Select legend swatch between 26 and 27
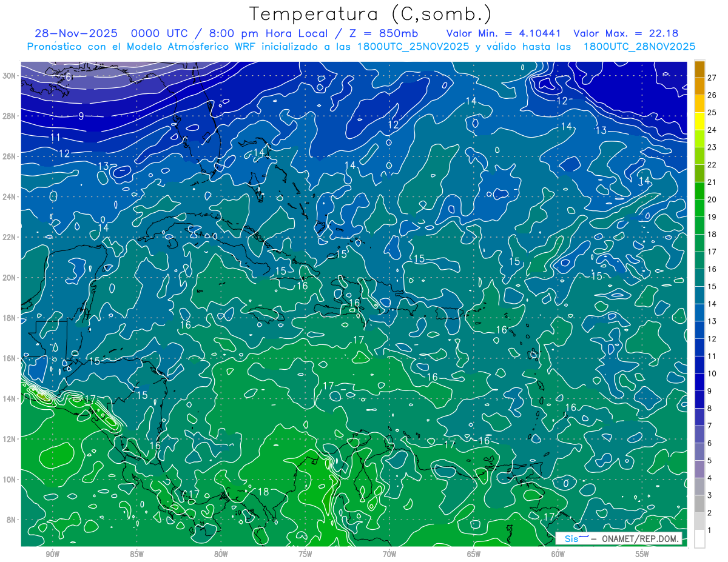This screenshot has height=562, width=728. (699, 86)
